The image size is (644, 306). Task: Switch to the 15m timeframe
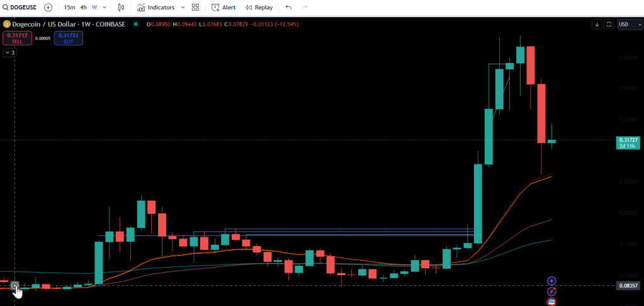coord(69,8)
